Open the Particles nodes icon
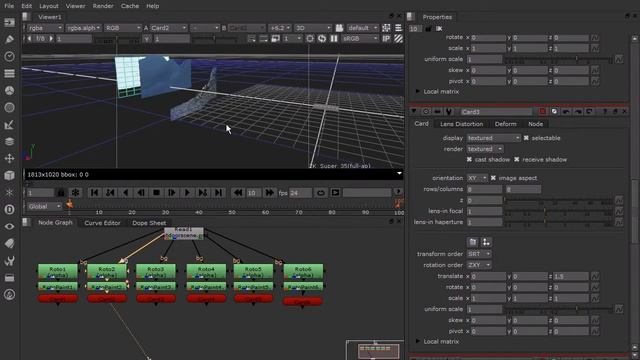This screenshot has width=640, height=360. click(x=9, y=192)
